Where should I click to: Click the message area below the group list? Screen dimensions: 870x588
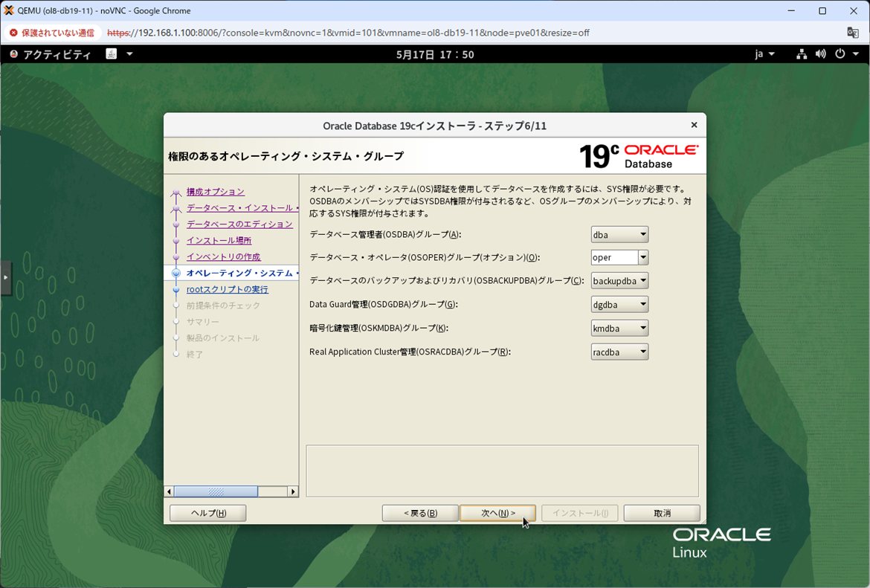point(502,471)
